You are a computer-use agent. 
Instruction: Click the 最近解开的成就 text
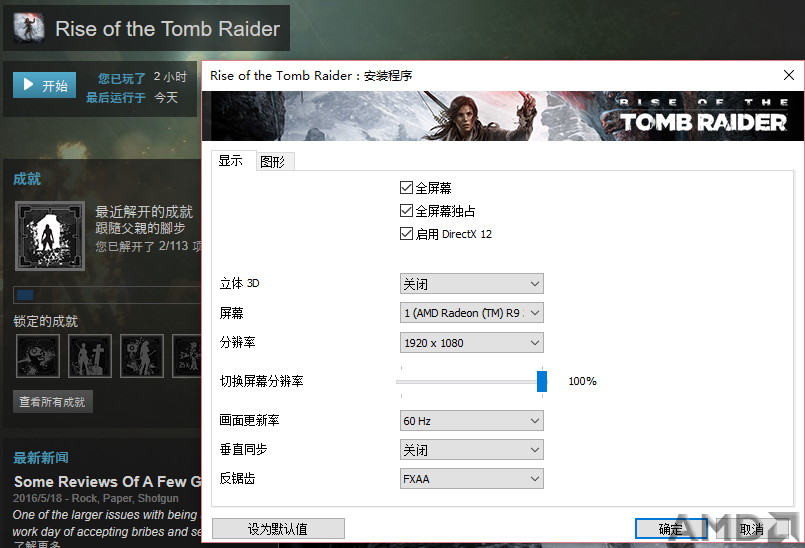(144, 212)
